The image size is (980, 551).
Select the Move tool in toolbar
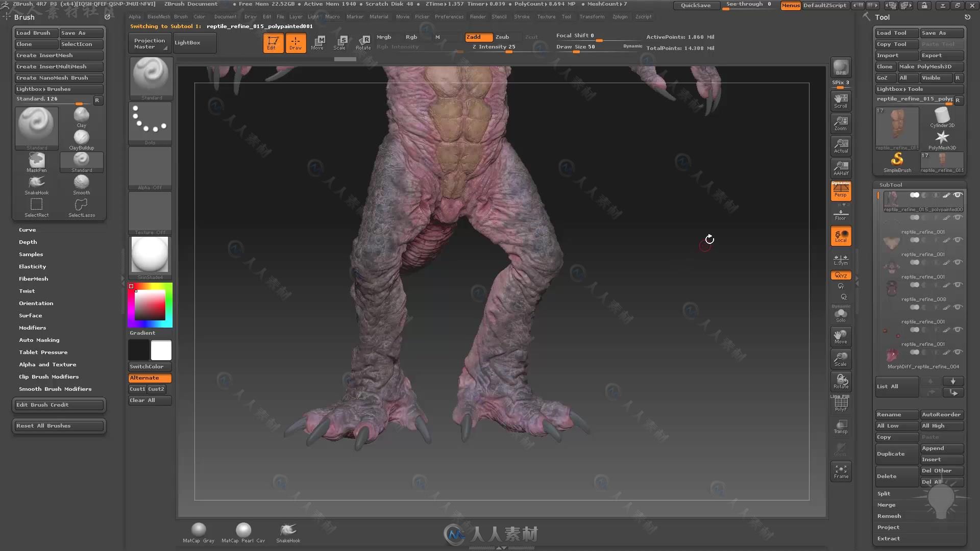tap(317, 42)
